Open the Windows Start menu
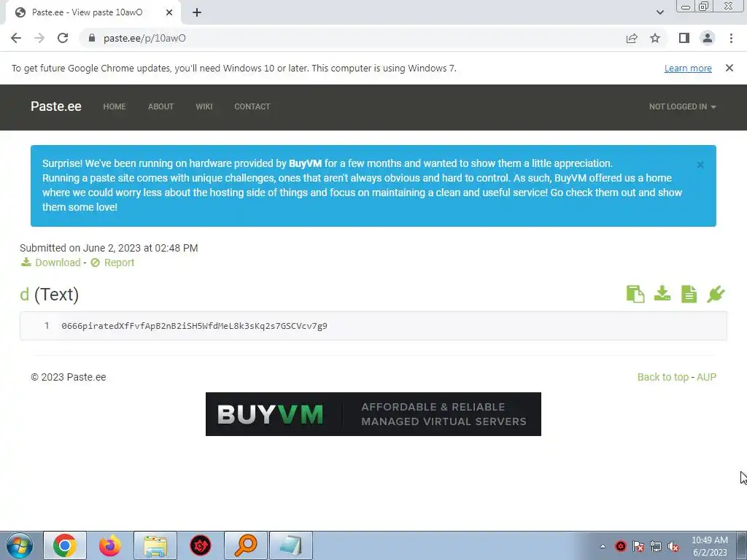Image resolution: width=747 pixels, height=560 pixels. coord(20,545)
